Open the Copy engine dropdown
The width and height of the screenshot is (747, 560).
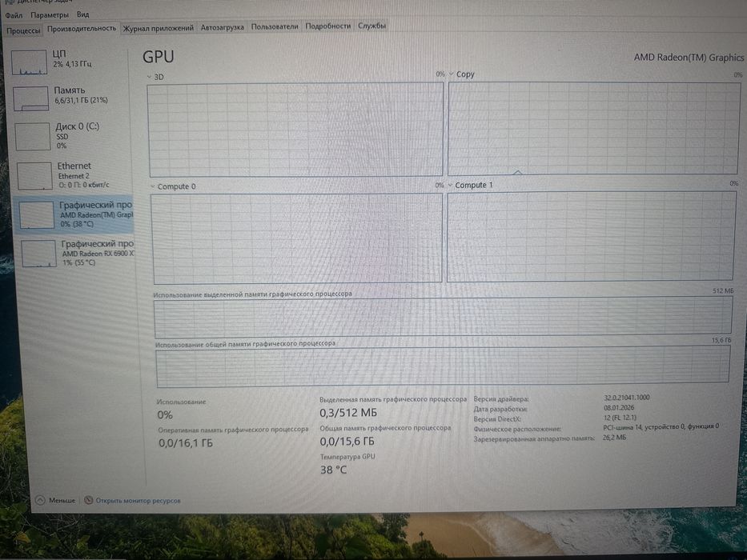(451, 74)
